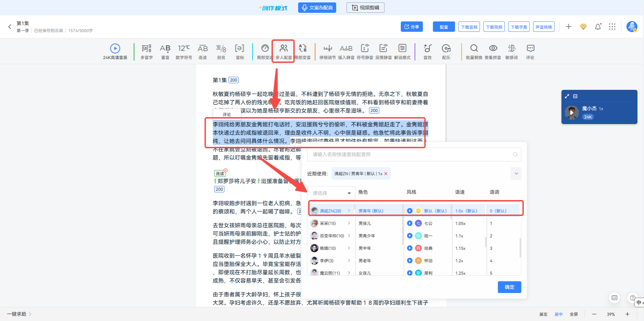
Task: Open the 停顿调节 pause adjust tool
Action: pos(328,52)
